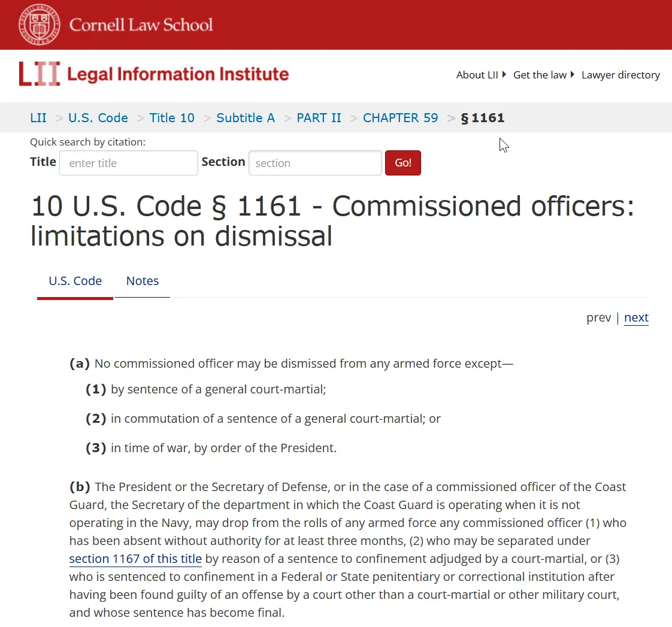Navigate to the next code section
The height and width of the screenshot is (627, 672).
pyautogui.click(x=636, y=317)
